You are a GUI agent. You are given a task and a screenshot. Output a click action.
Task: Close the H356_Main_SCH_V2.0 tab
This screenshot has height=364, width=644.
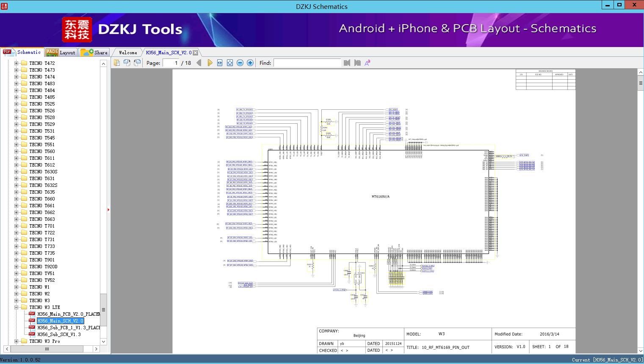click(196, 53)
